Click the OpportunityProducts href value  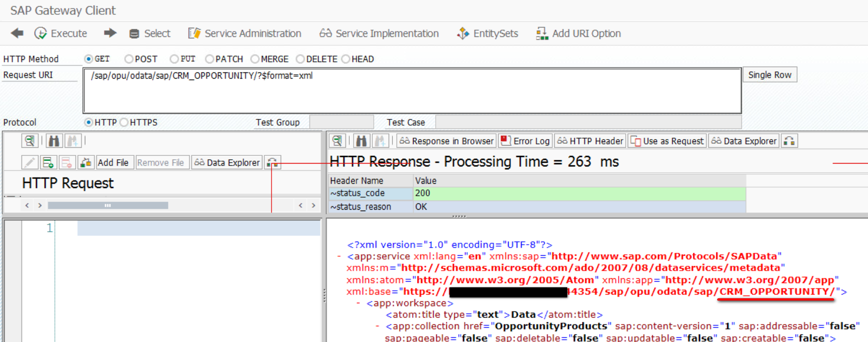551,326
